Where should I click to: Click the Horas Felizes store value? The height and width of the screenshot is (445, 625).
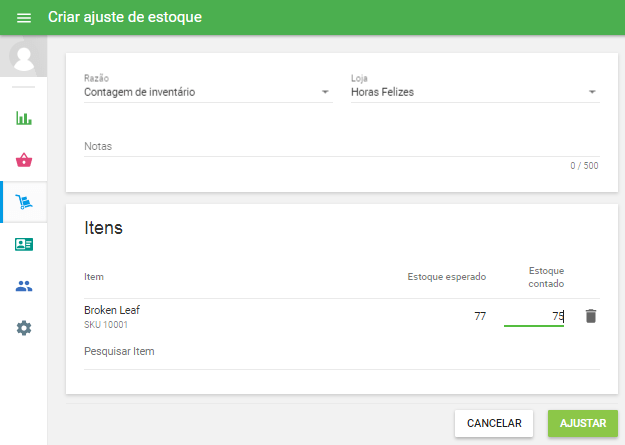tap(382, 92)
